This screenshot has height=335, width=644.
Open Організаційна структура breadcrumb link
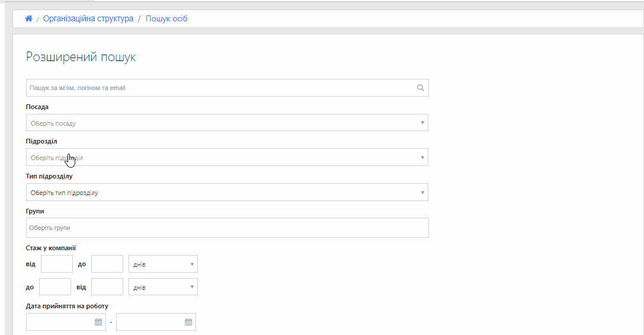(88, 18)
